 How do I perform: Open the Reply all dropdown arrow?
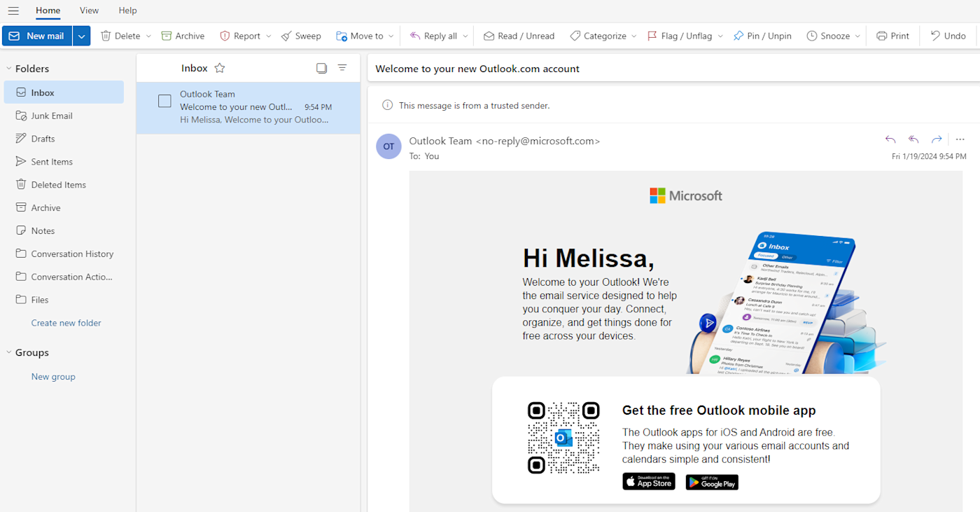(465, 36)
